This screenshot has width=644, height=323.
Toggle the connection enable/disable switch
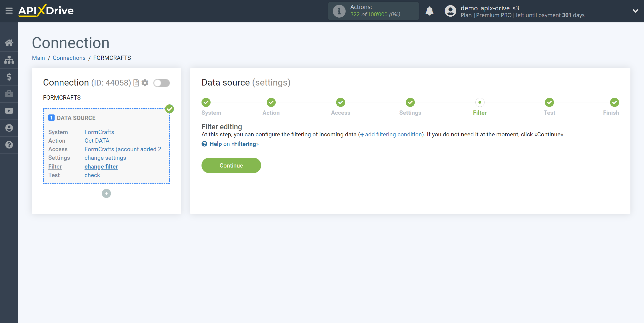161,83
